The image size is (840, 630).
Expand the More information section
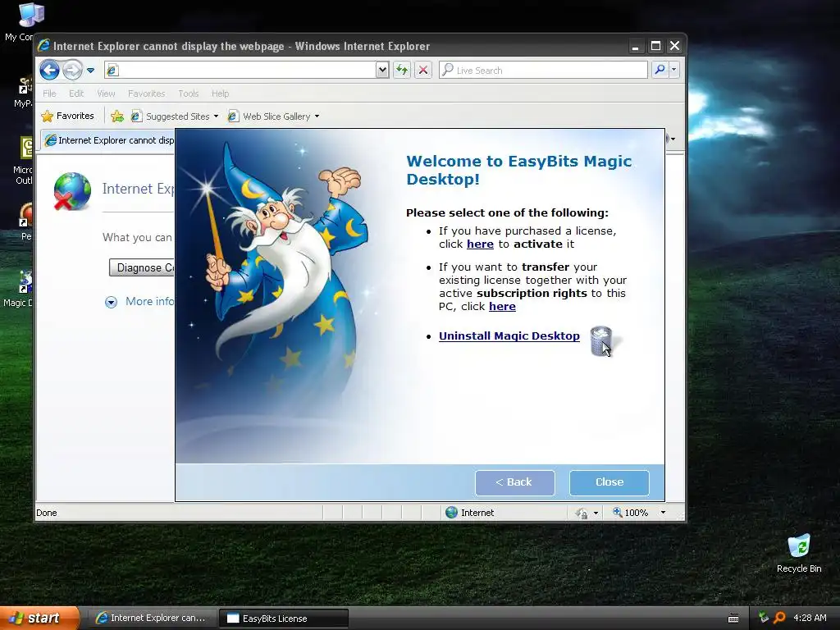pyautogui.click(x=140, y=302)
